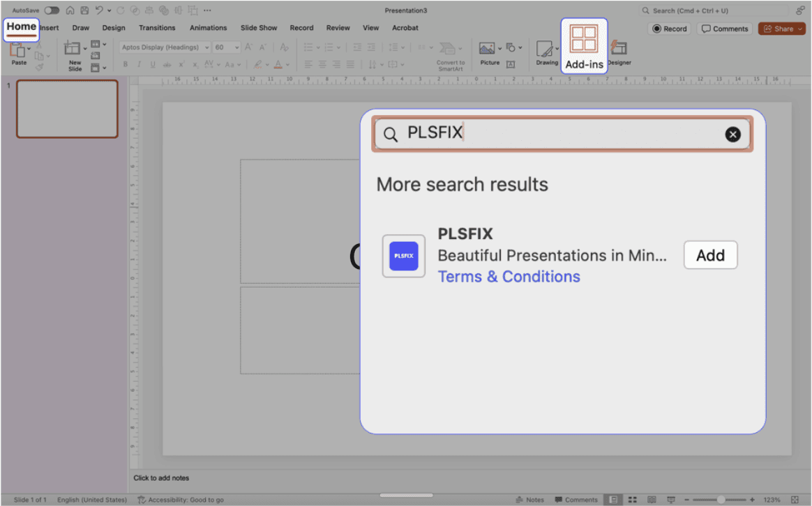Click the zoom out minus button

click(x=686, y=500)
